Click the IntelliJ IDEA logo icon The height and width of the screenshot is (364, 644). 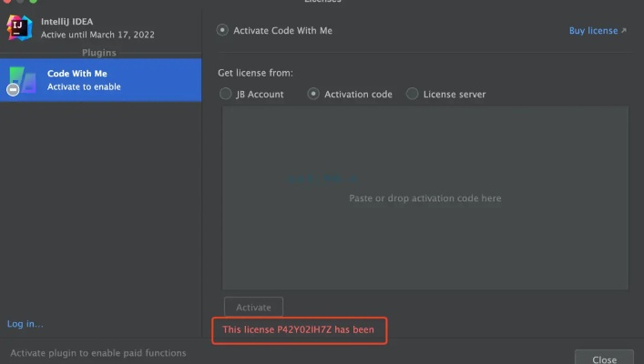[x=20, y=27]
